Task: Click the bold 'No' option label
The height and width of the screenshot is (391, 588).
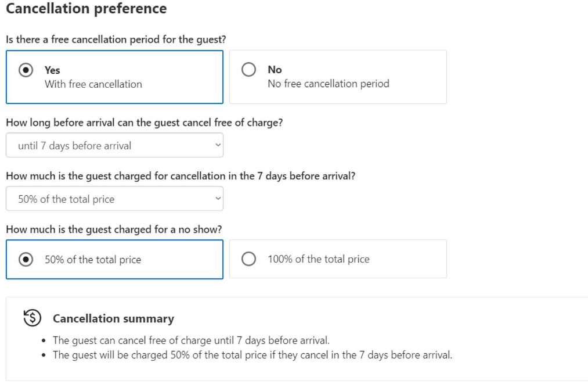Action: tap(275, 69)
